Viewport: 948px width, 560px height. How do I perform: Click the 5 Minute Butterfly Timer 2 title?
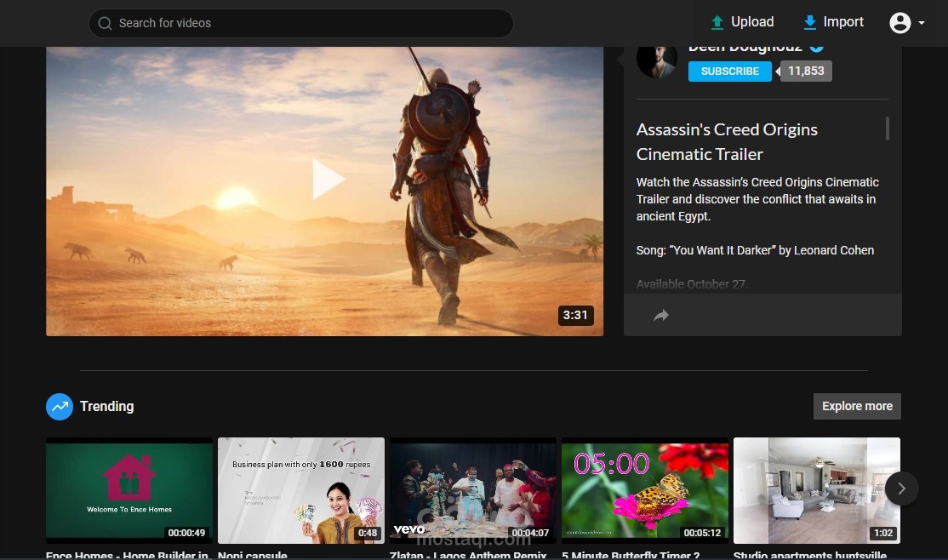coord(631,555)
